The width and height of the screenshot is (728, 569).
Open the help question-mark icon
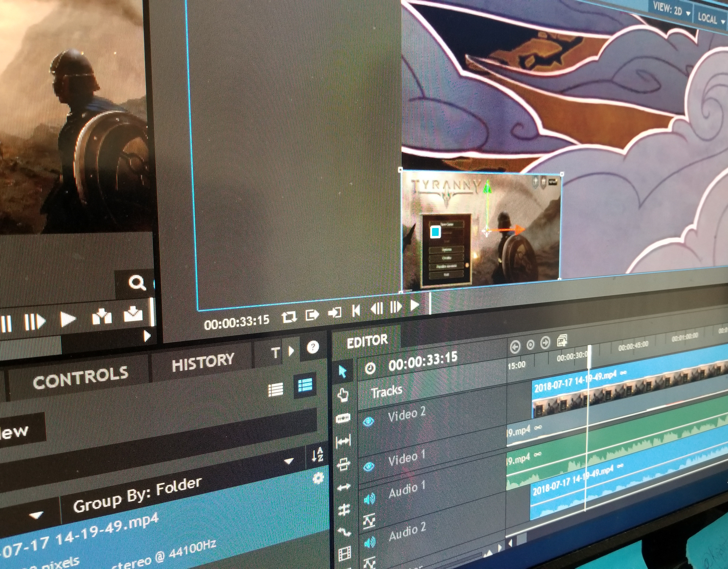click(313, 348)
